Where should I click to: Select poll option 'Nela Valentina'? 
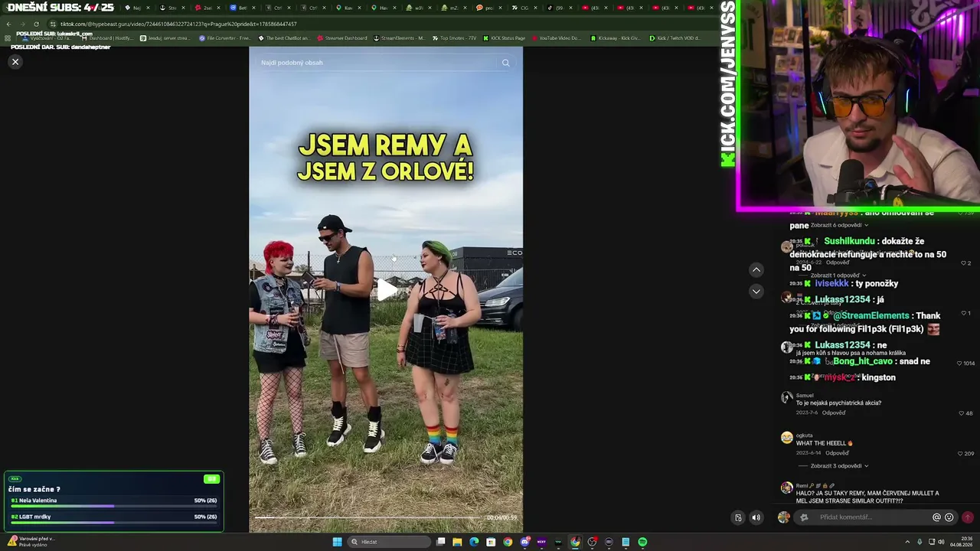(x=113, y=500)
